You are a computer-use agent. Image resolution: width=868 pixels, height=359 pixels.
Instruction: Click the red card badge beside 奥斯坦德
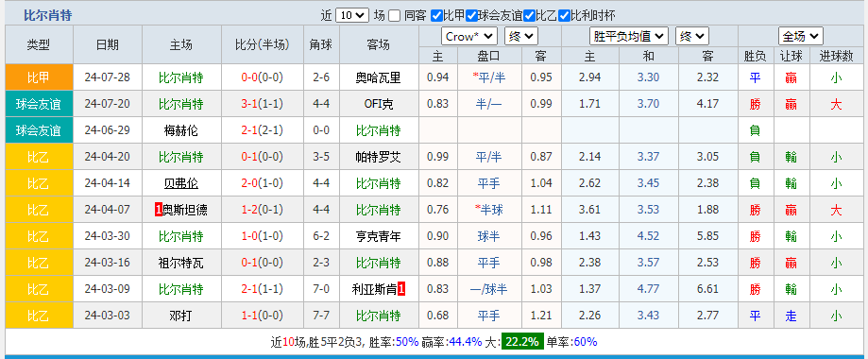tap(159, 210)
